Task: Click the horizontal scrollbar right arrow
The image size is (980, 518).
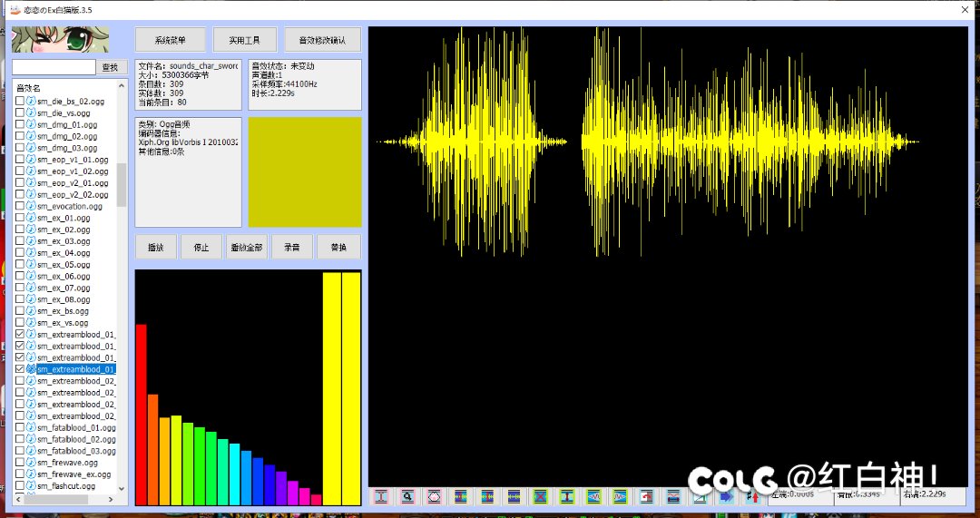Action: pos(112,500)
